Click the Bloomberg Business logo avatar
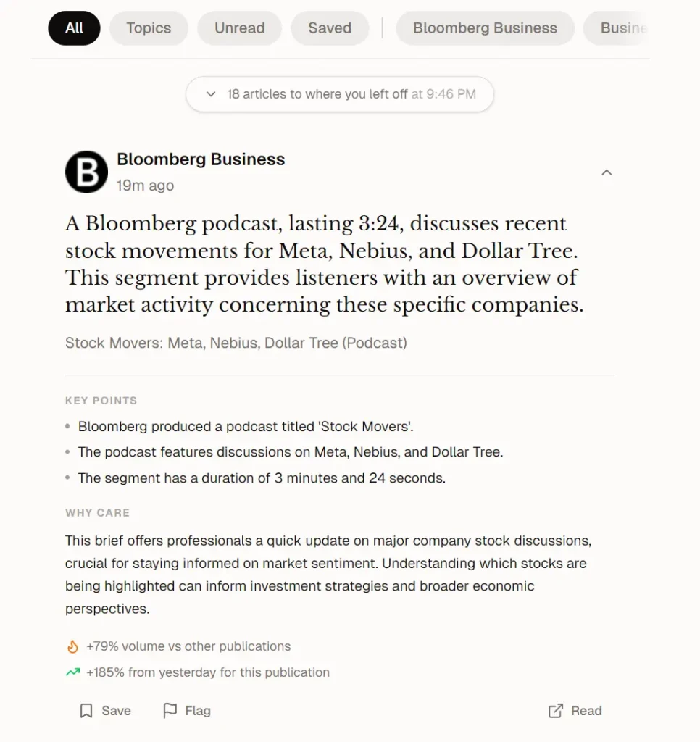 tap(86, 172)
